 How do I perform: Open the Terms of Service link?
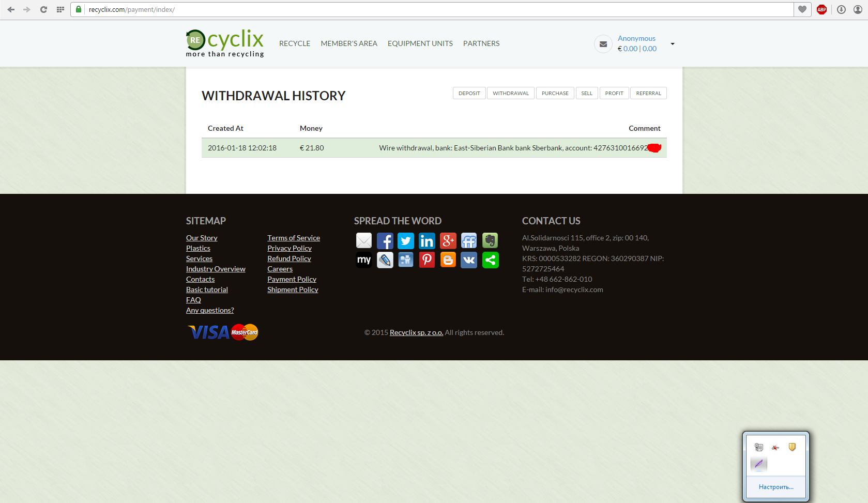294,238
